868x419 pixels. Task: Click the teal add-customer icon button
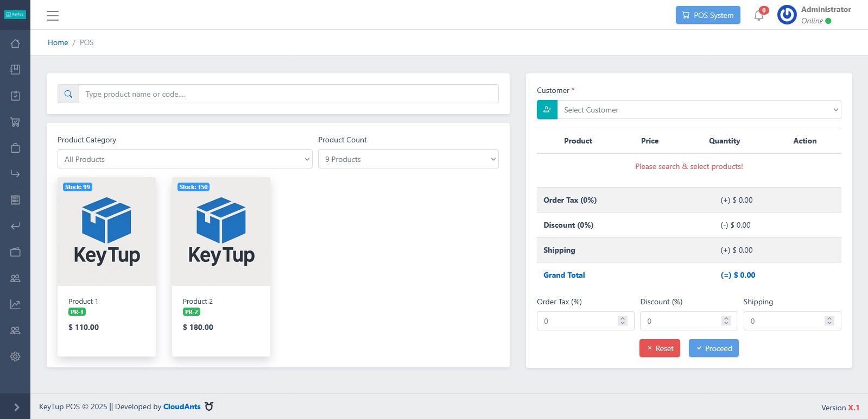click(x=547, y=110)
